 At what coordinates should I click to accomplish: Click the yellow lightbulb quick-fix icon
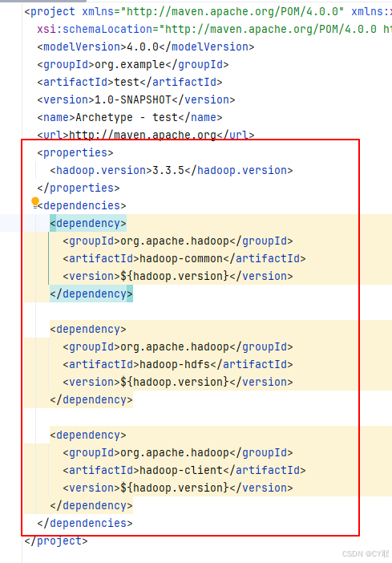[x=34, y=202]
